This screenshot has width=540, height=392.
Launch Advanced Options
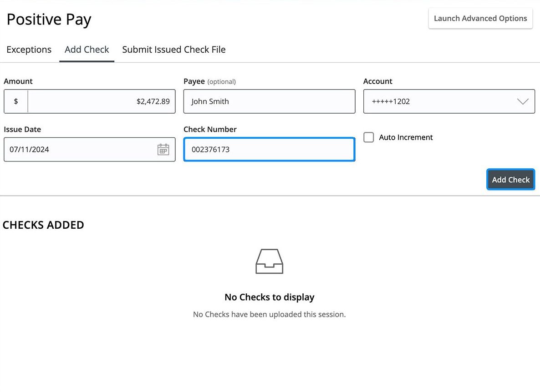[x=480, y=19]
